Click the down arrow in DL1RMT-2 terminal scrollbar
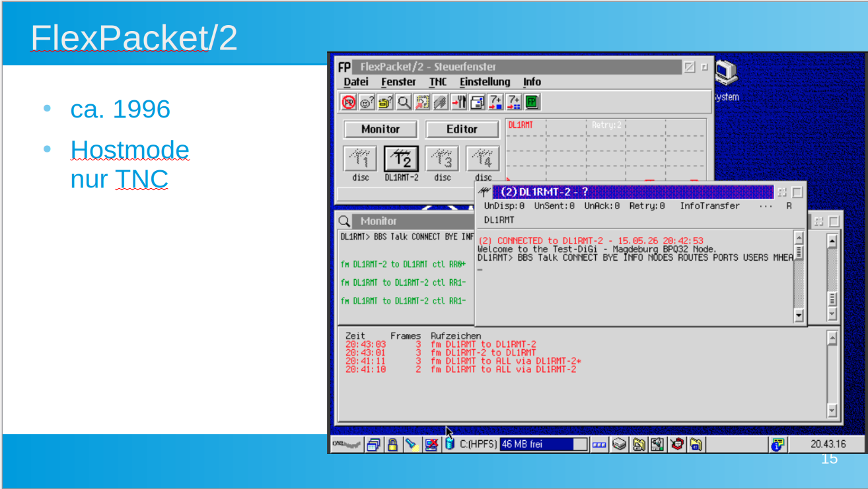This screenshot has width=868, height=489. click(x=799, y=316)
